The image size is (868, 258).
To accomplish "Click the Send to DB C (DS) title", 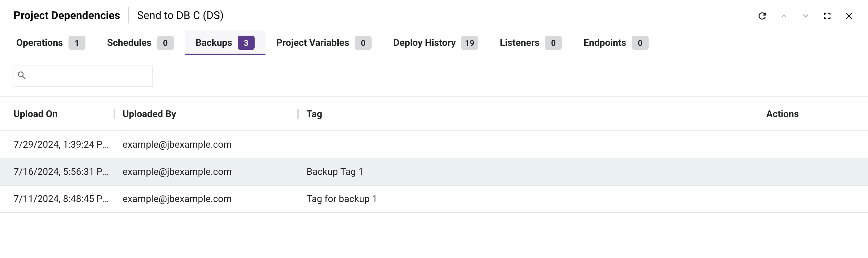I will (x=180, y=15).
